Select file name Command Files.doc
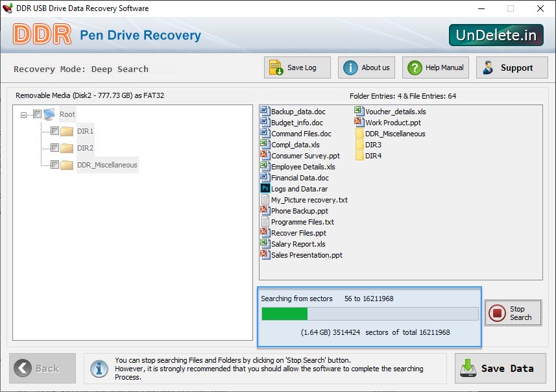Viewport: 556px width, 392px height. pos(302,134)
